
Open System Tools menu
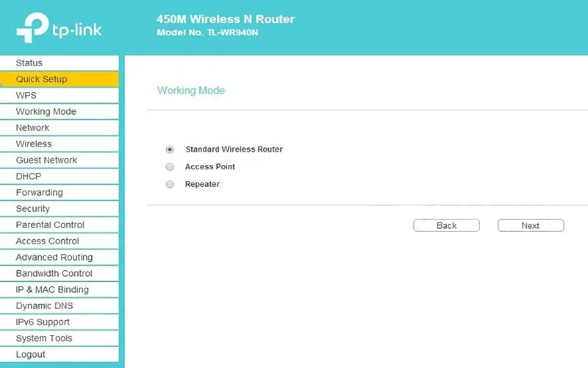pyautogui.click(x=60, y=338)
